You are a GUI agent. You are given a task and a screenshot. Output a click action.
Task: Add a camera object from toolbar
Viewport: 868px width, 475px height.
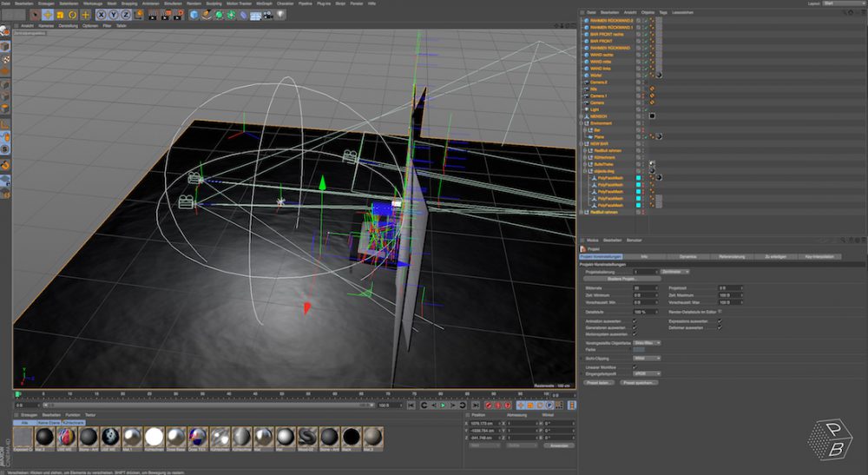pyautogui.click(x=268, y=15)
